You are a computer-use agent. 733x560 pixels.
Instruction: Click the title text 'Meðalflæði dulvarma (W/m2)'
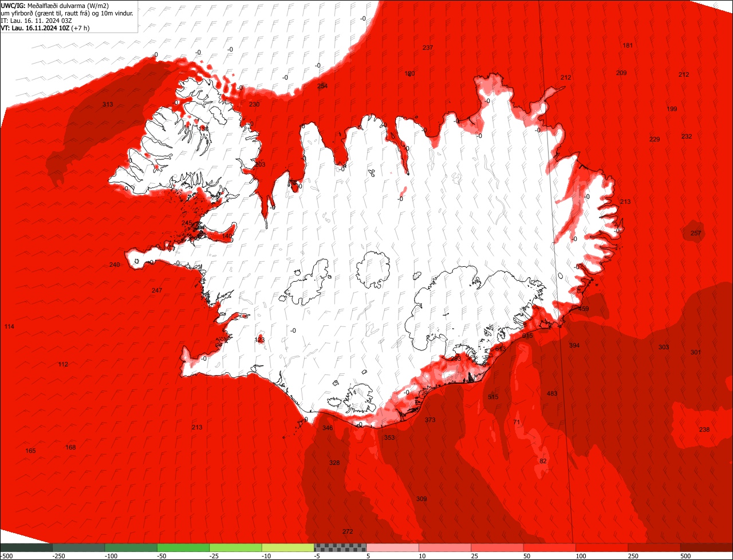(x=68, y=6)
